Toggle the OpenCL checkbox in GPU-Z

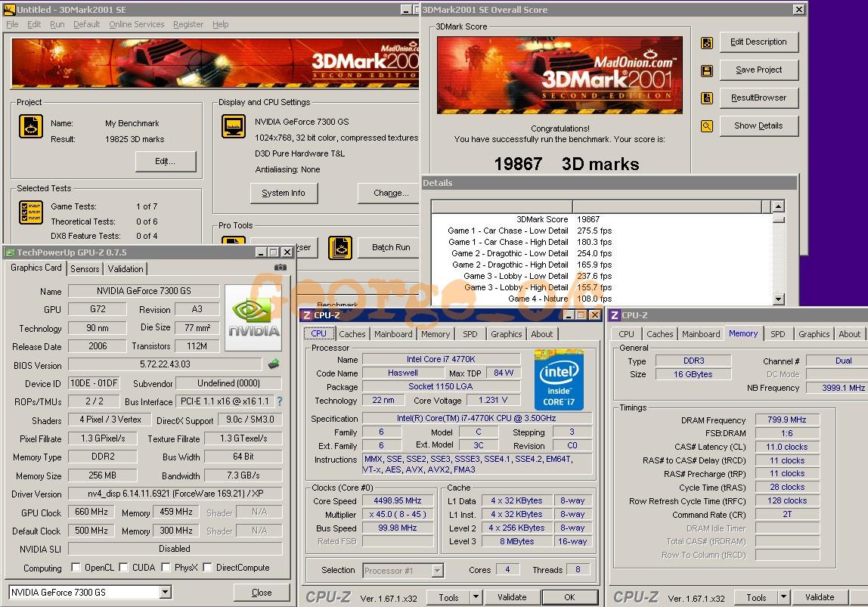(76, 567)
